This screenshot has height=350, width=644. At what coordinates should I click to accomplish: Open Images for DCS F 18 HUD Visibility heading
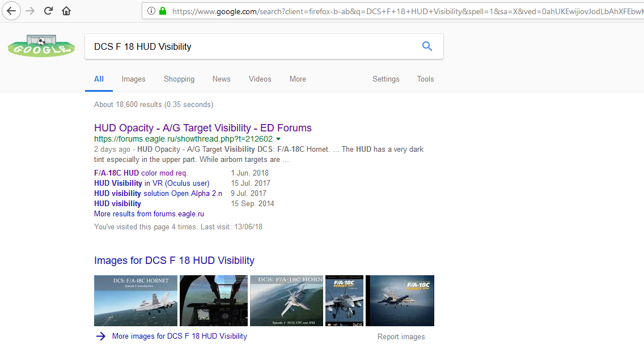tap(174, 261)
